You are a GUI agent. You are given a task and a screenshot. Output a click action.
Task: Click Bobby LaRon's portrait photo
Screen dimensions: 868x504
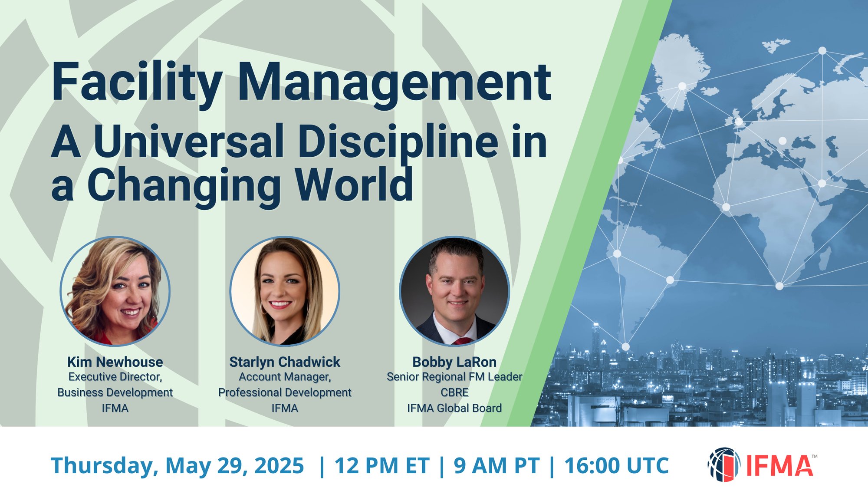[x=454, y=291]
